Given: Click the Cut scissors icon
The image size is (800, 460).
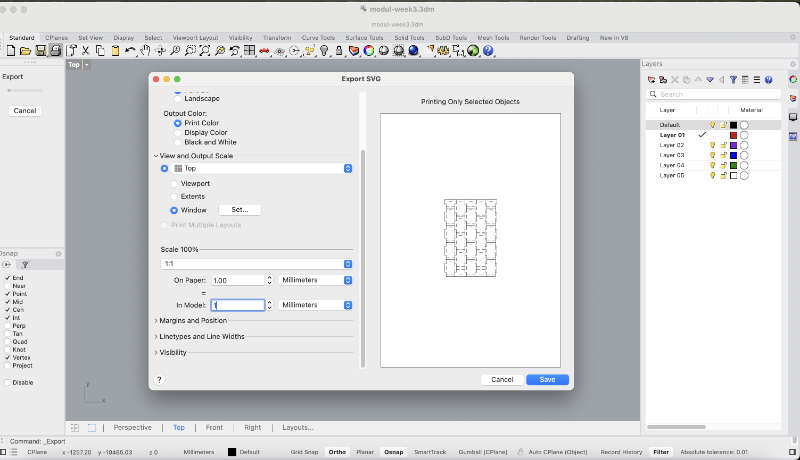Looking at the screenshot, I should [x=86, y=50].
